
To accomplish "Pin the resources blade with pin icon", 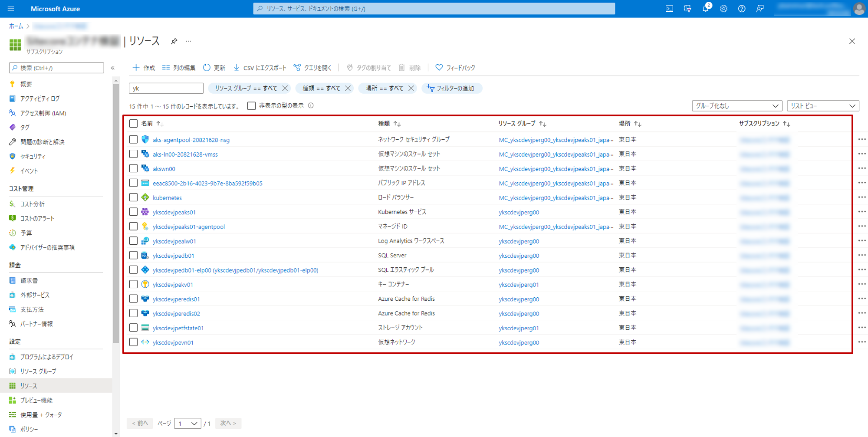I will pos(174,41).
